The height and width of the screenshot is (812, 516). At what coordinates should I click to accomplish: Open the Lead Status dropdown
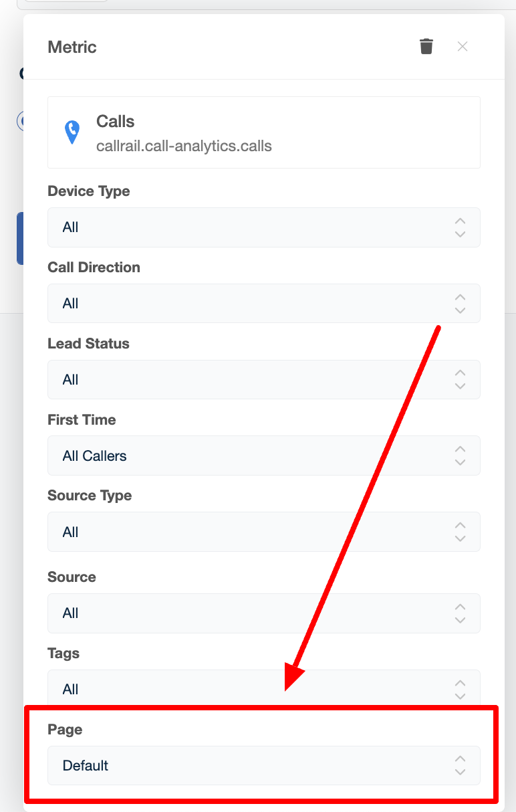[x=264, y=380]
